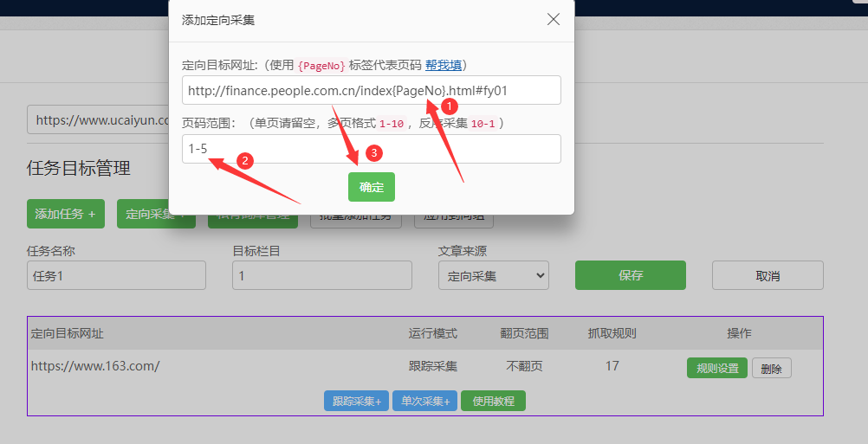Click the 添加任务 + button
868x444 pixels.
pos(65,214)
